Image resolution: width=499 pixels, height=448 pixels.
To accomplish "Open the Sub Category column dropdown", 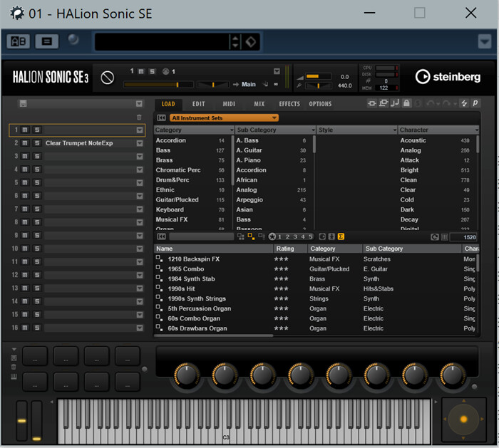I will (x=313, y=130).
